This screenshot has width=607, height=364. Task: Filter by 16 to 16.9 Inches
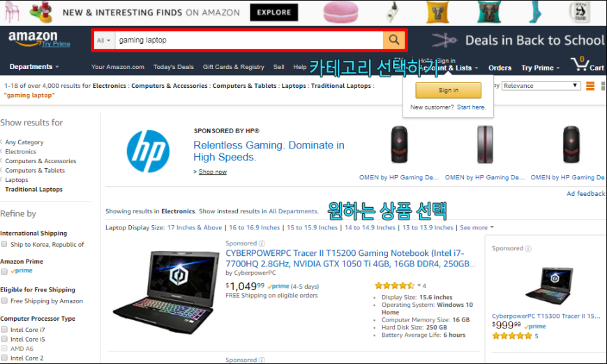coord(255,227)
